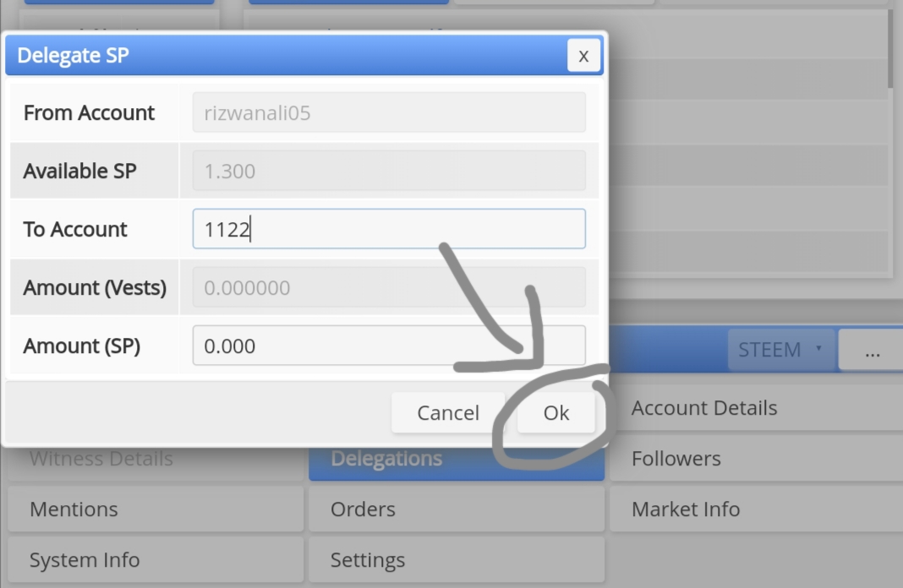Image resolution: width=903 pixels, height=588 pixels.
Task: Cancel the delegation dialog
Action: point(448,412)
